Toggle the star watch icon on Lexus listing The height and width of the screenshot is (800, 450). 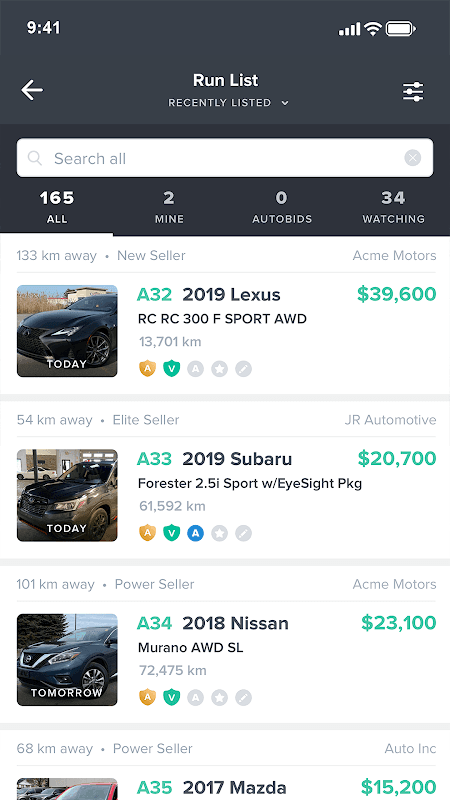(x=219, y=368)
